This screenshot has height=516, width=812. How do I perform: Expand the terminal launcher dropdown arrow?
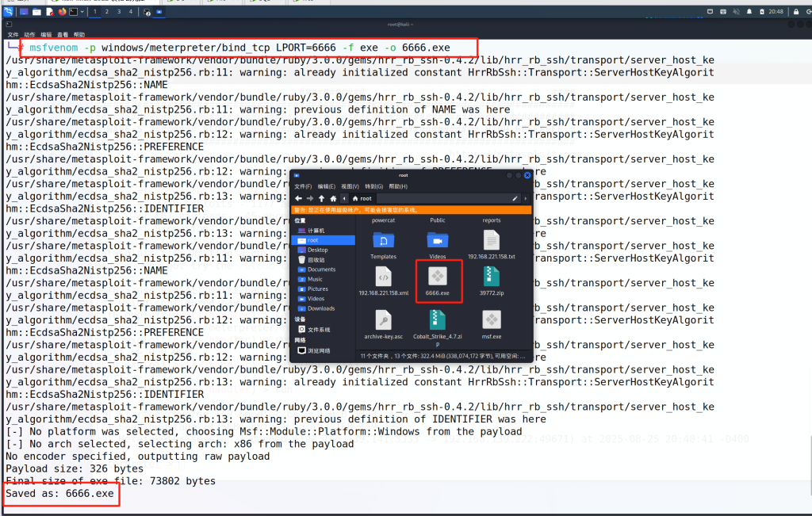(82, 11)
